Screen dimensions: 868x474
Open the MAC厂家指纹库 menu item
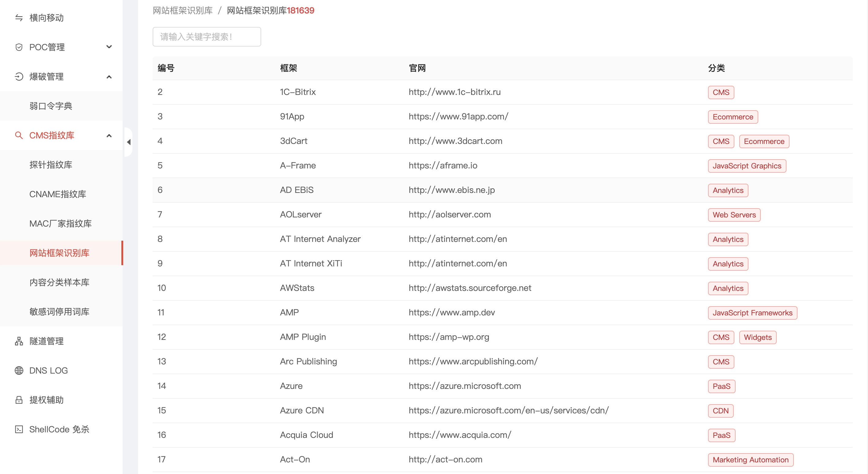60,224
